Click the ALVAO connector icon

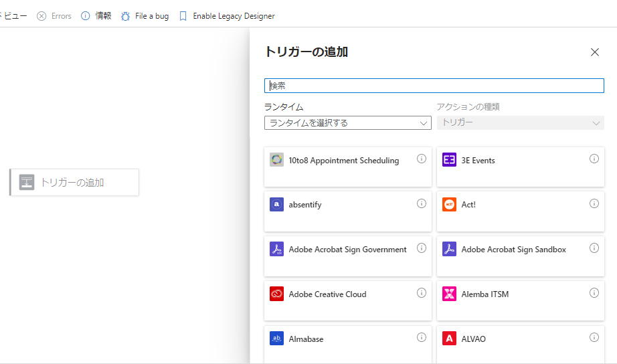click(x=449, y=339)
